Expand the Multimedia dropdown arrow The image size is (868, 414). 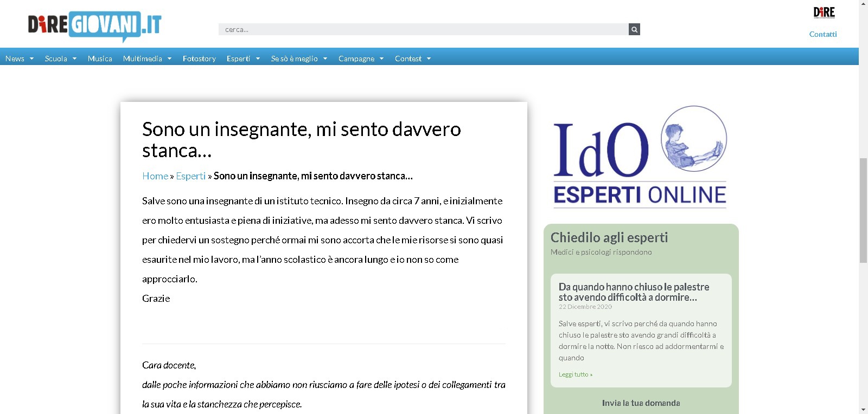click(169, 59)
